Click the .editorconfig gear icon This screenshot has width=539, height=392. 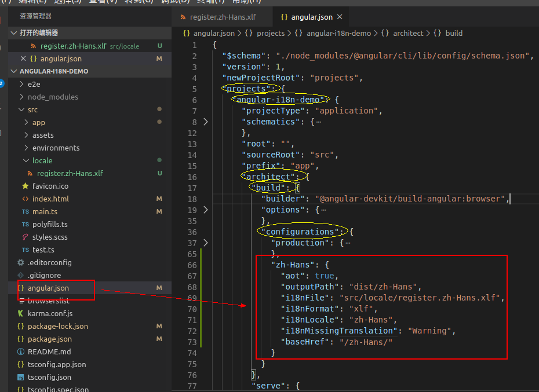pos(21,262)
